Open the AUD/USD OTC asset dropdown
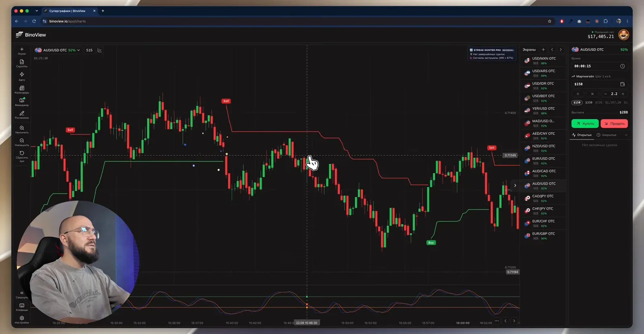This screenshot has width=644, height=334. 57,50
